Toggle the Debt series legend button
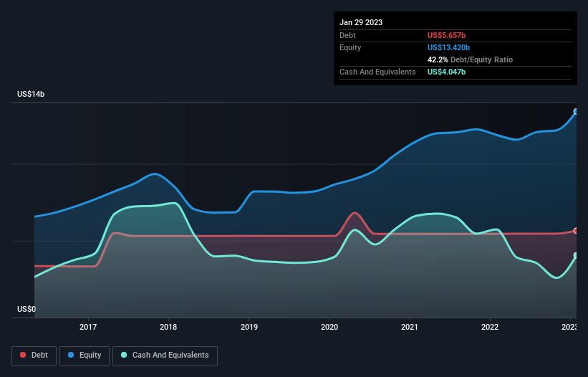Viewport: 588px width, 377px height. coord(34,355)
